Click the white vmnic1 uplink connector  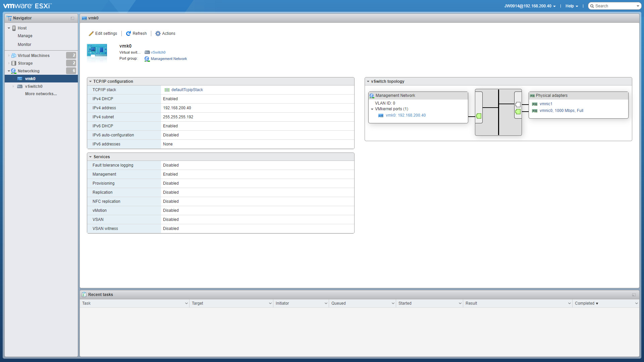(518, 105)
